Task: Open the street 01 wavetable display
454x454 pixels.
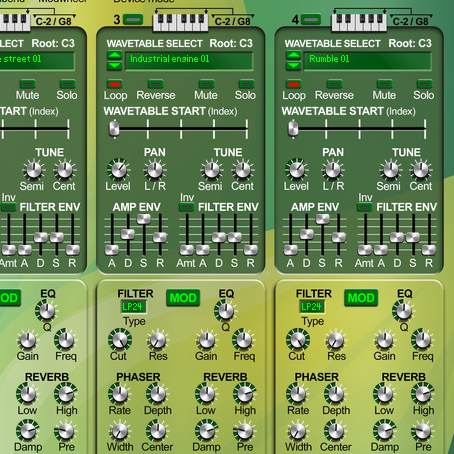Action: point(37,60)
